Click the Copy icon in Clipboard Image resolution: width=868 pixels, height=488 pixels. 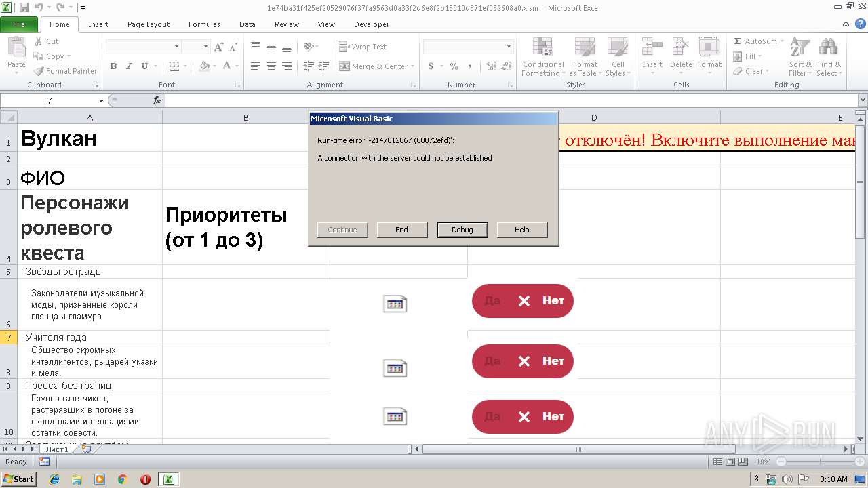[39, 56]
